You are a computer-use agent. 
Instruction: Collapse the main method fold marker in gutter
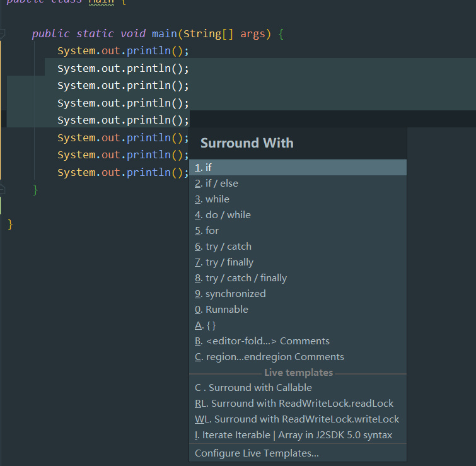click(3, 34)
